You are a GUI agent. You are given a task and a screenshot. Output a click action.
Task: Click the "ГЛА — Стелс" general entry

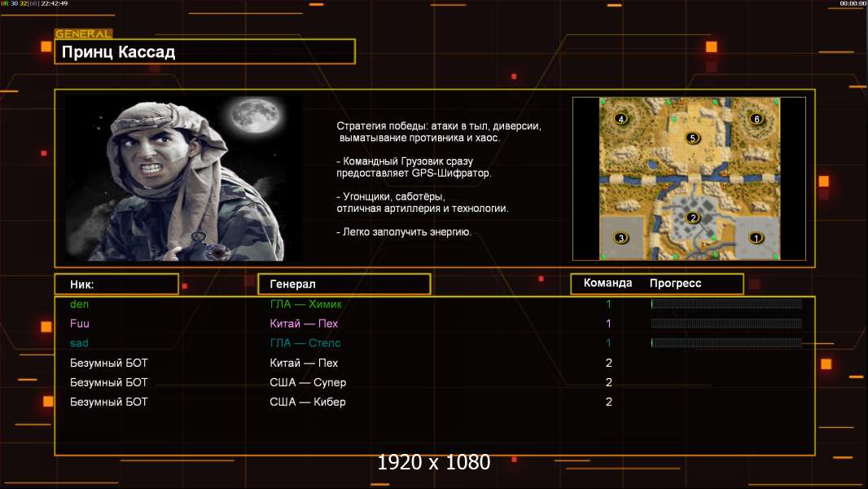point(305,343)
